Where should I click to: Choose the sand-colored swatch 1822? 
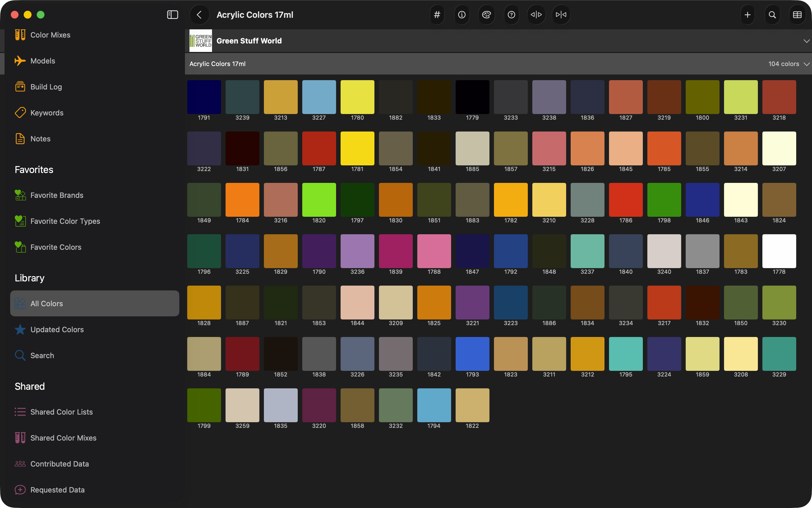coord(473,405)
